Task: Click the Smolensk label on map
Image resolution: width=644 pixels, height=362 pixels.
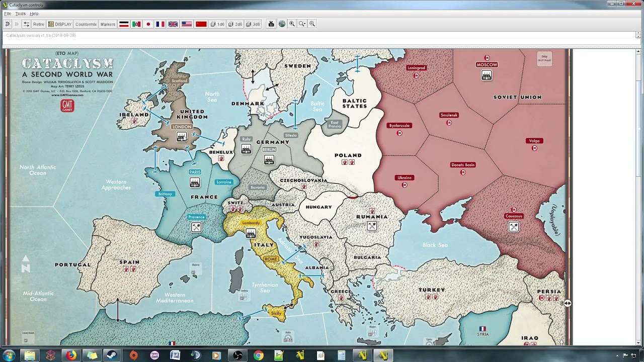Action: click(x=449, y=115)
